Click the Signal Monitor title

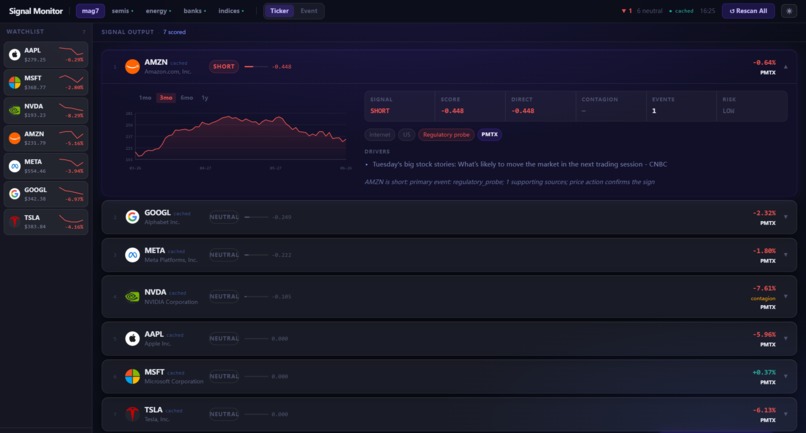(35, 11)
